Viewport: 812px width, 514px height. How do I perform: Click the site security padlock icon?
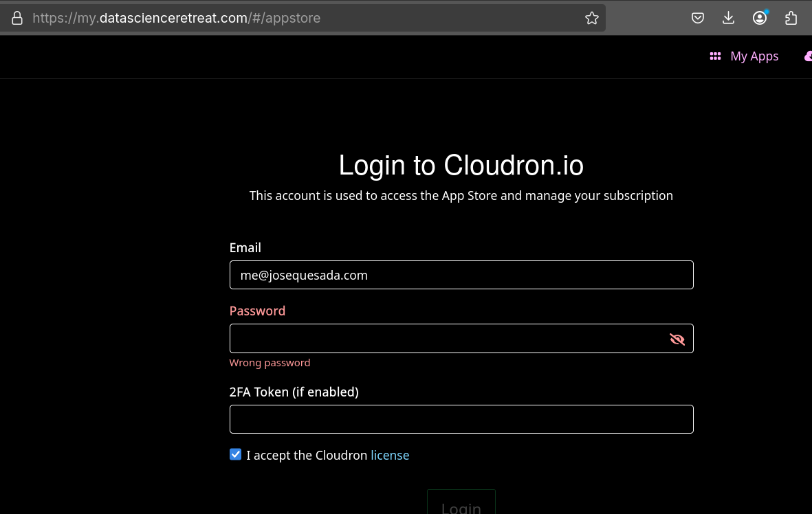coord(17,18)
